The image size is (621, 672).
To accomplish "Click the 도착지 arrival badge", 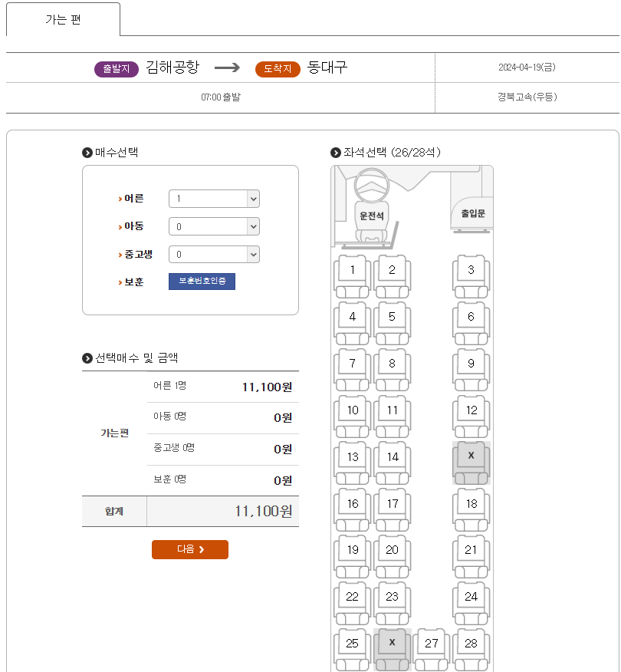I will point(278,68).
